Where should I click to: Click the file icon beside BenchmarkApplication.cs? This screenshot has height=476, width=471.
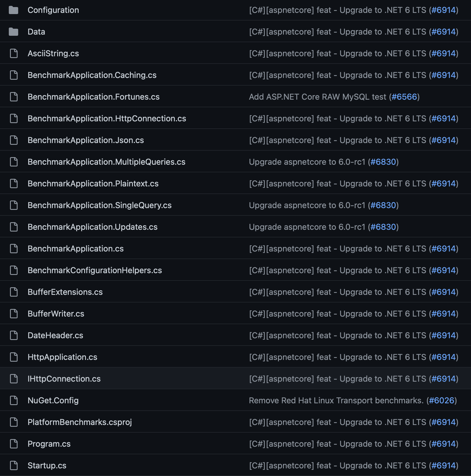[x=14, y=249]
